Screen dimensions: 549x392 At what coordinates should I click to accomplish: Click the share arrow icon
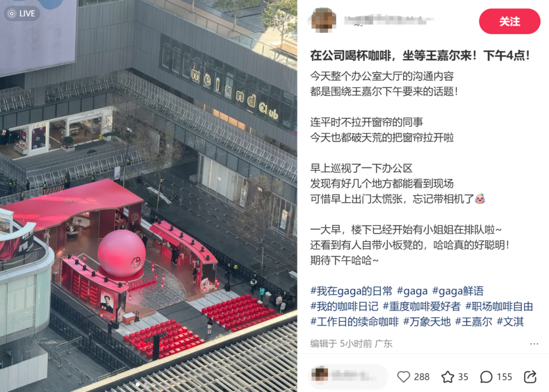[530, 377]
